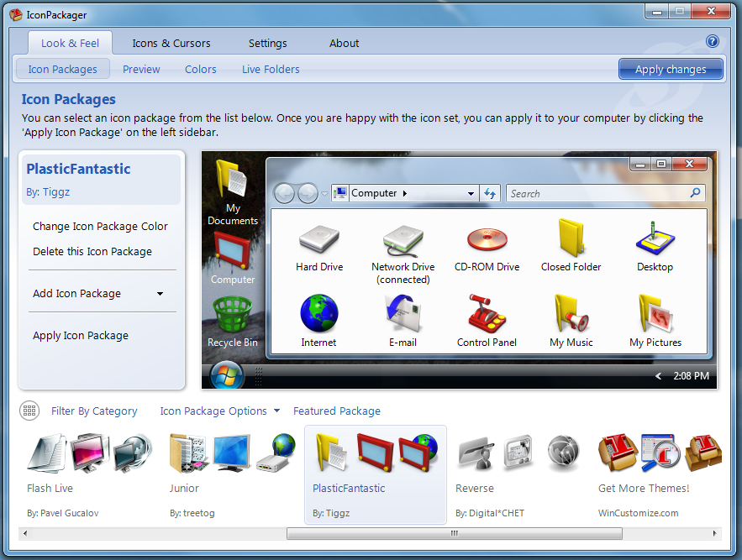This screenshot has height=560, width=742.
Task: Expand the Add Icon Package dropdown arrow
Action: click(160, 294)
